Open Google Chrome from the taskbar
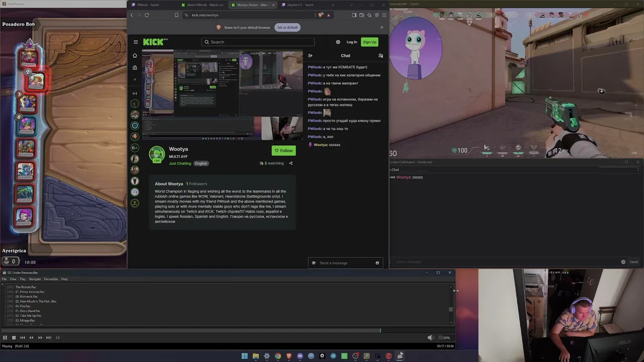Image resolution: width=644 pixels, height=362 pixels. click(x=278, y=356)
